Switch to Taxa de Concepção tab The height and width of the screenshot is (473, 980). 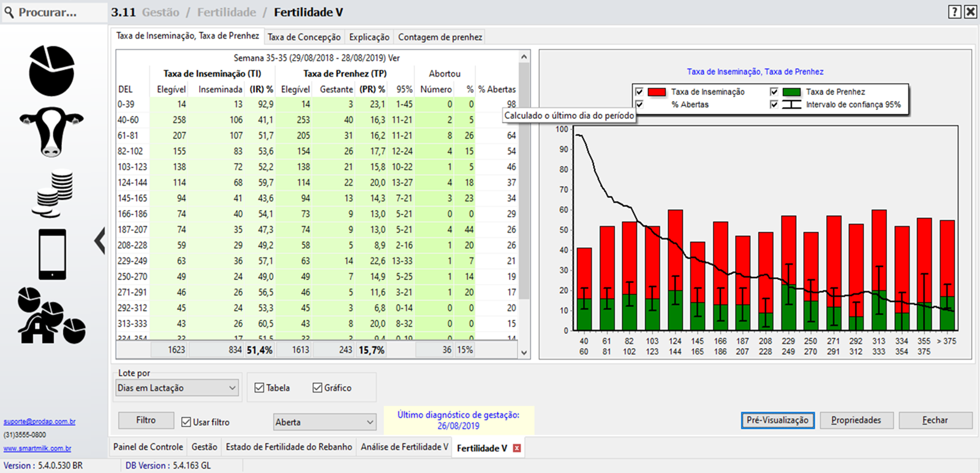[304, 37]
